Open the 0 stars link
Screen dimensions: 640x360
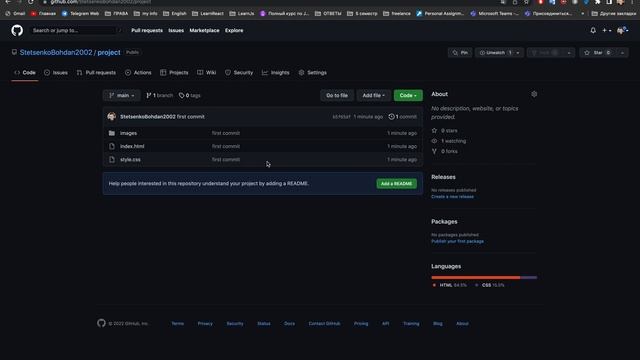[444, 131]
